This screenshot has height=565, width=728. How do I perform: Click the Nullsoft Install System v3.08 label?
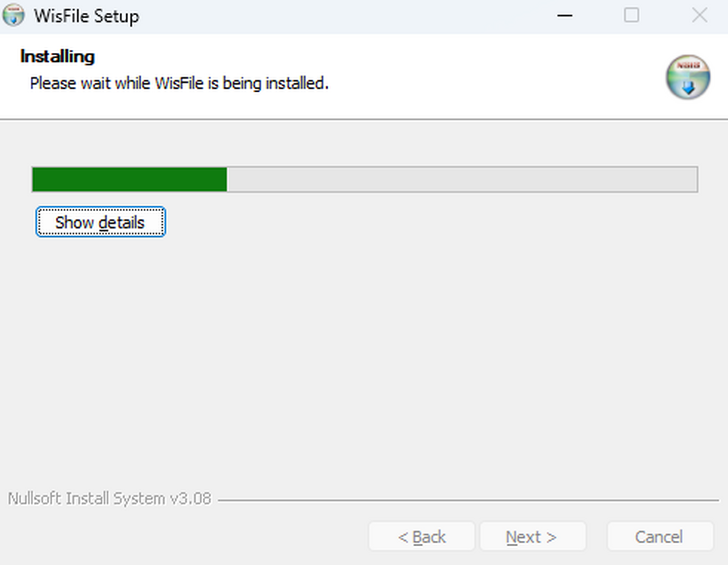pos(109,499)
